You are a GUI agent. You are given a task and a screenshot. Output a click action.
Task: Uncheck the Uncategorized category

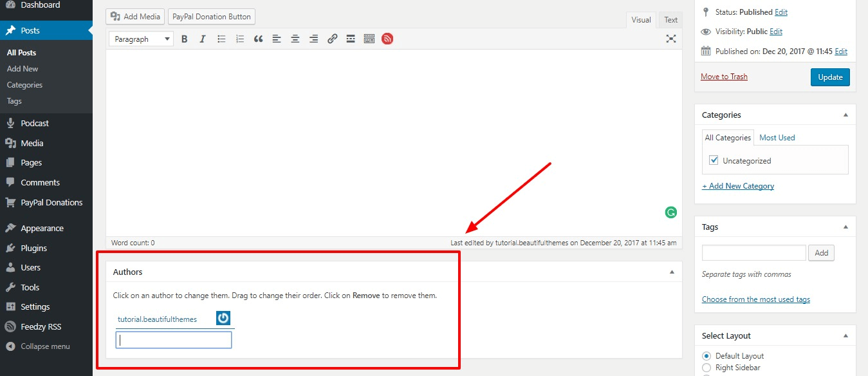714,160
